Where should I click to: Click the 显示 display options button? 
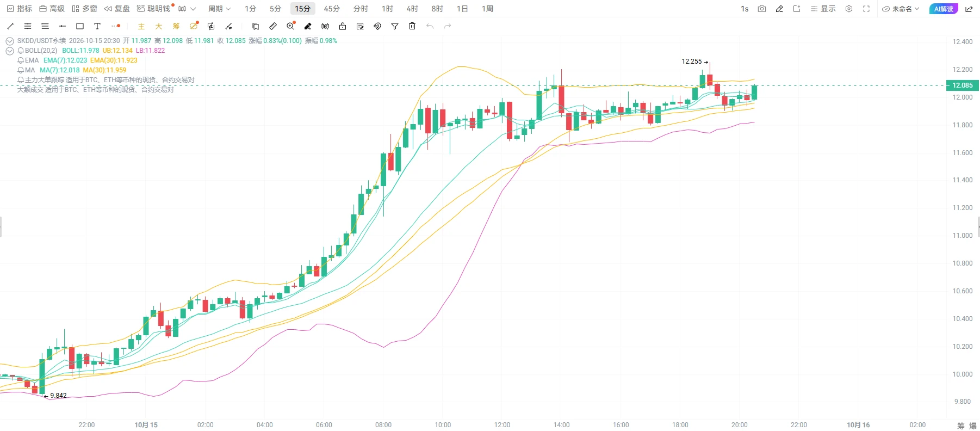[823, 9]
